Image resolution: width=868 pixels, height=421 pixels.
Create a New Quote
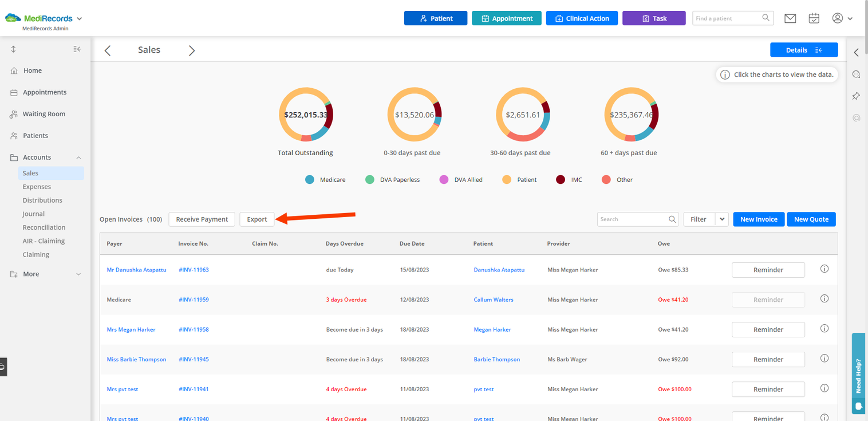tap(811, 219)
